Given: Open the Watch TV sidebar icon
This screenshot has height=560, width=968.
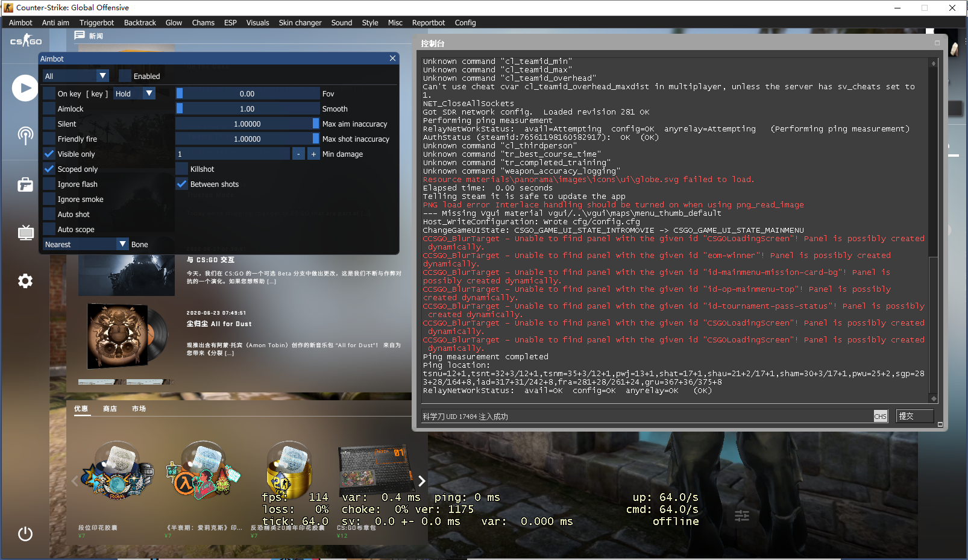Looking at the screenshot, I should pos(25,232).
